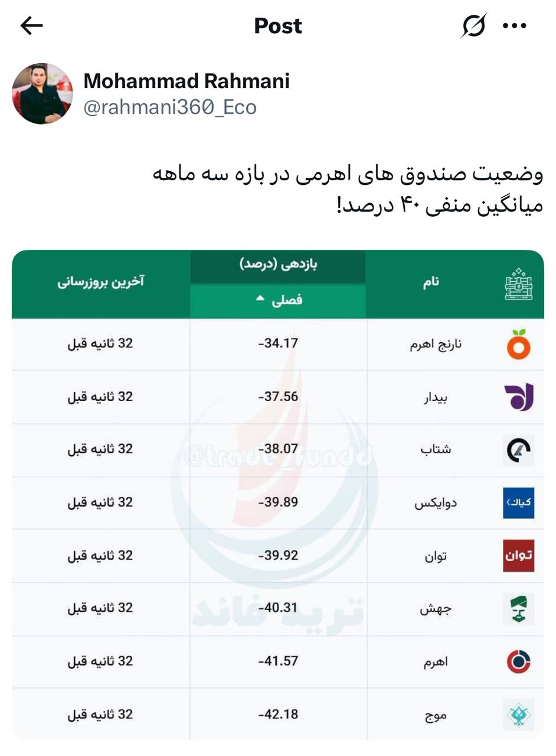The width and height of the screenshot is (556, 756).
Task: Click the purple Bidar fund logo
Action: [x=519, y=397]
